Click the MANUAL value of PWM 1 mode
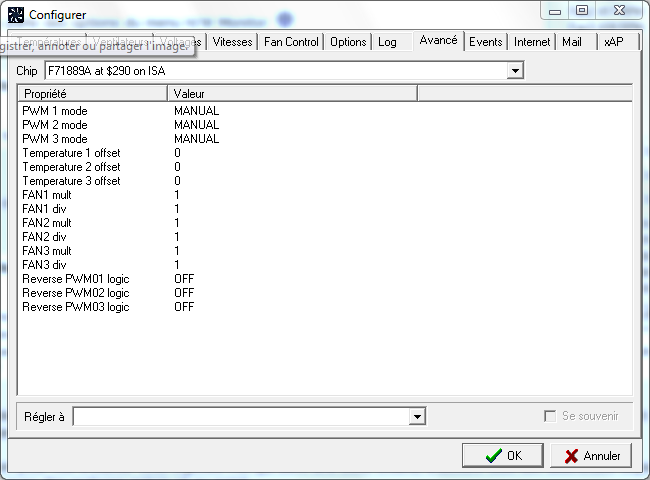 (196, 111)
